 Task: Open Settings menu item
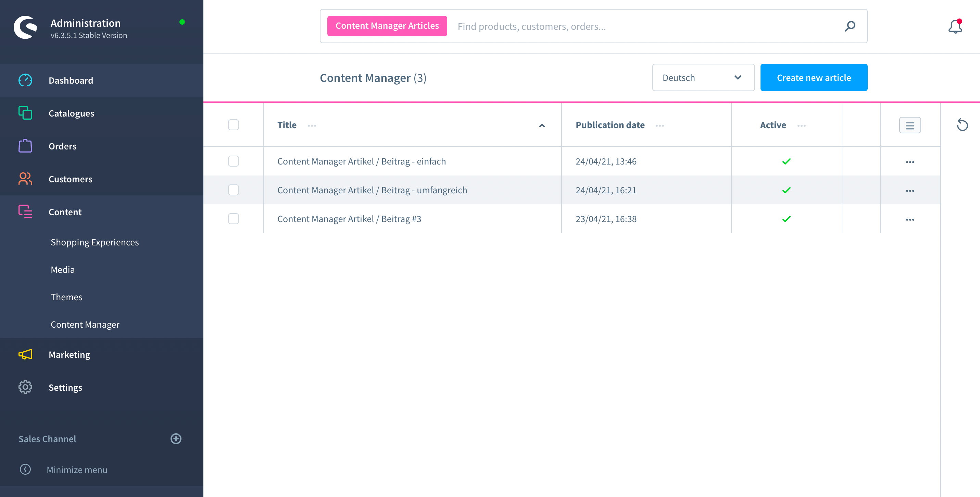102,387
